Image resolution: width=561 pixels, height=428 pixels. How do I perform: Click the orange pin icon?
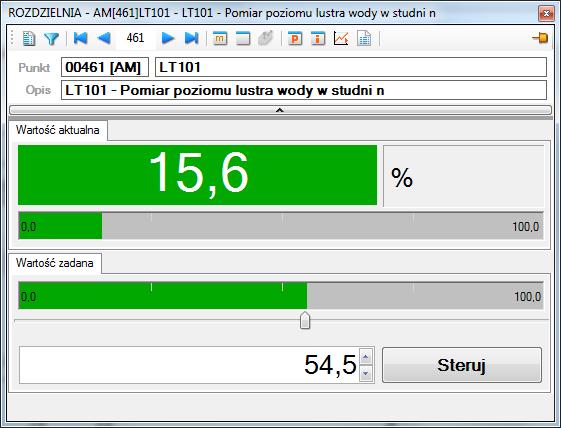click(x=540, y=38)
